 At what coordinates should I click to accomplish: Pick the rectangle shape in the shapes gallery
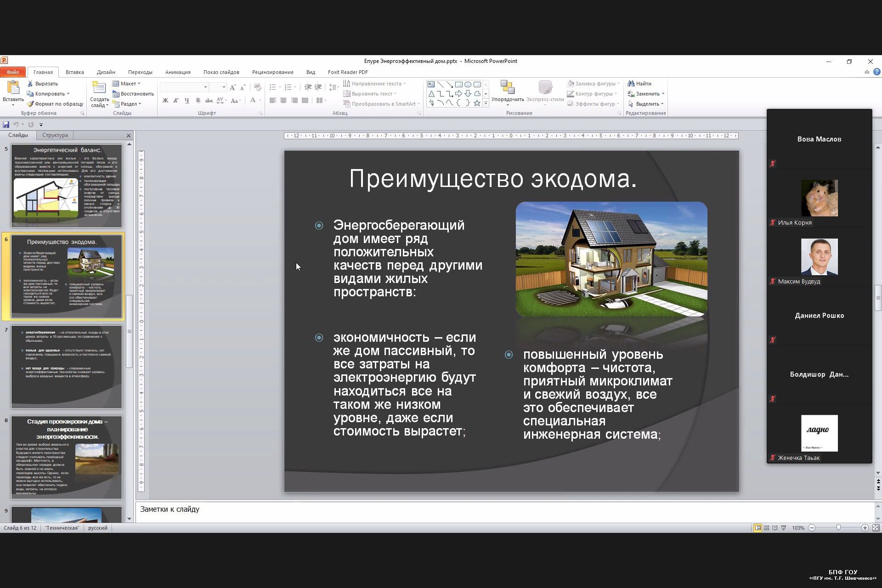point(458,85)
